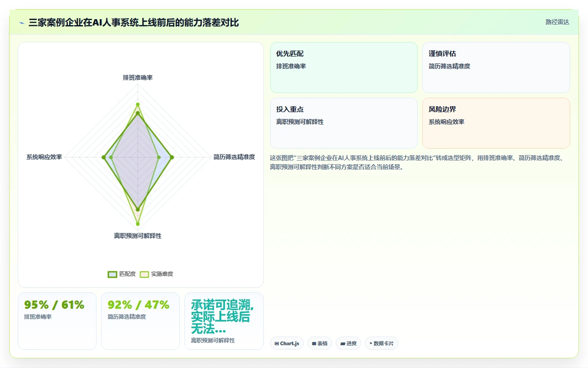Select the 进度 tag
Image resolution: width=588 pixels, height=368 pixels.
coord(348,343)
